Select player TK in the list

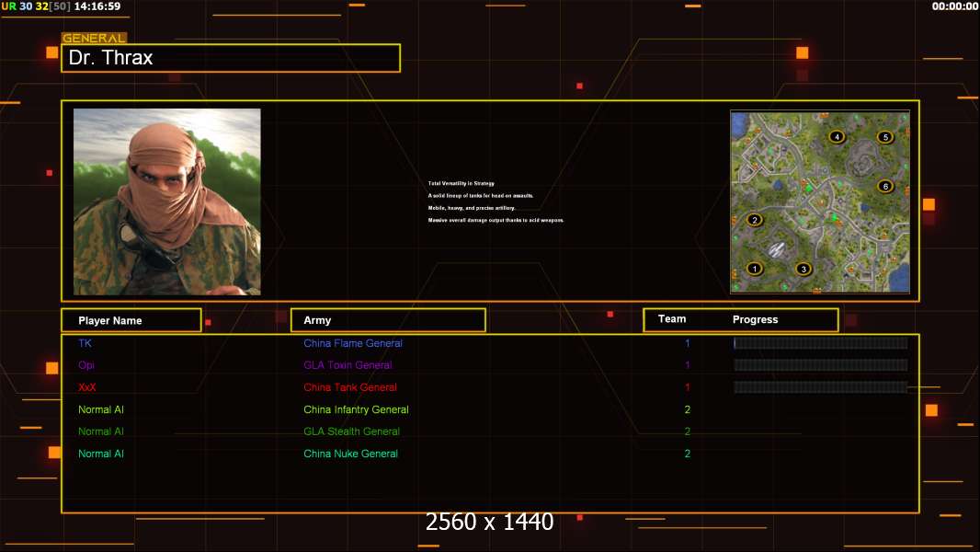tap(85, 343)
